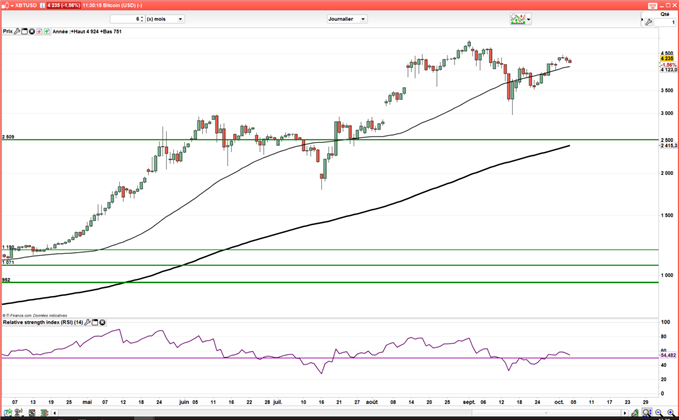This screenshot has height=420, width=679.
Task: Click the Année Haut 4 924 Bas 751 text
Action: tap(87, 32)
